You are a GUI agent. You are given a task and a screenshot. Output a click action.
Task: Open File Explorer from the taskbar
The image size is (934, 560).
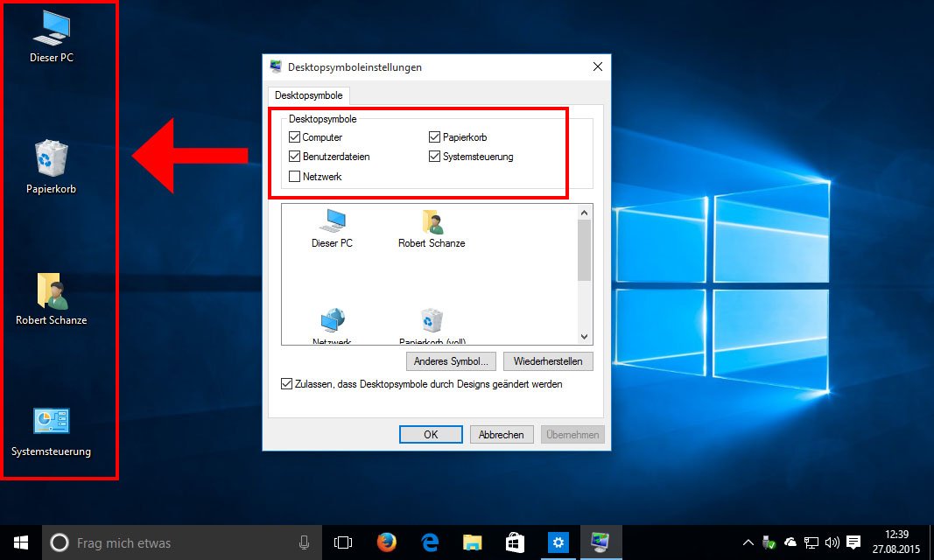click(472, 542)
